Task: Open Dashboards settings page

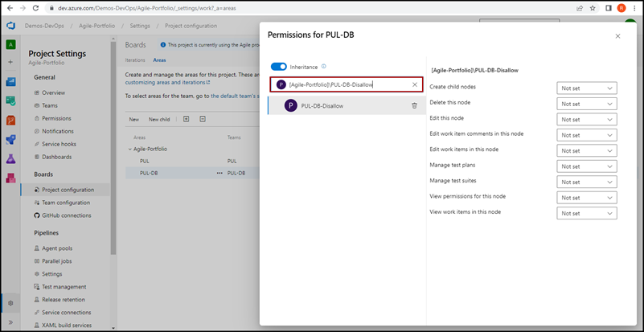Action: [56, 157]
